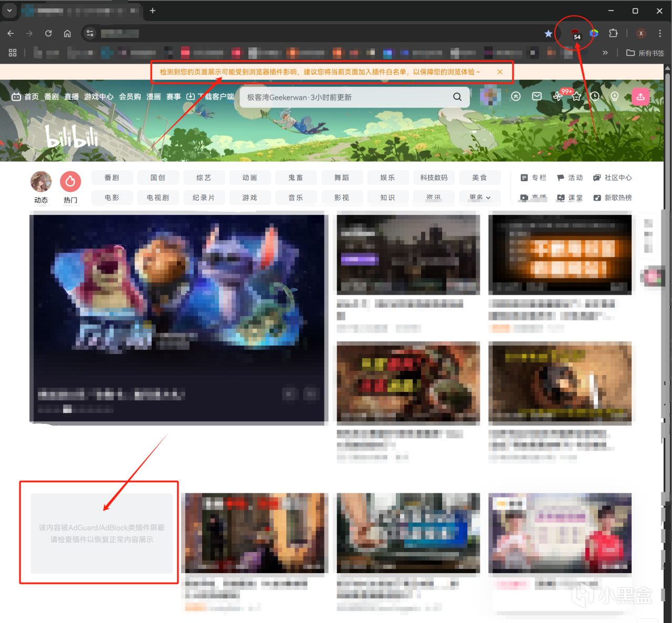Go to the browser home page
The image size is (672, 623).
coord(67,33)
